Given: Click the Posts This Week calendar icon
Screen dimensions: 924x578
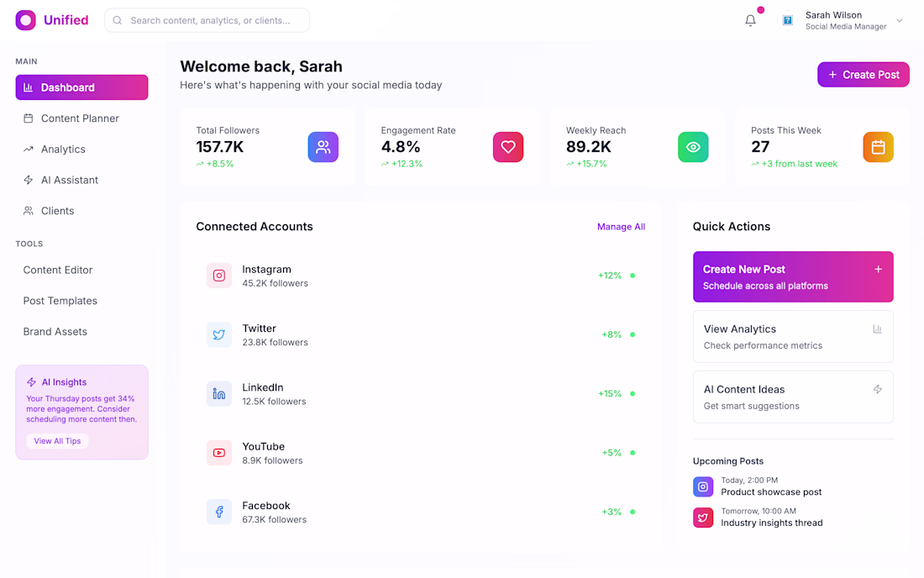Looking at the screenshot, I should tap(878, 147).
